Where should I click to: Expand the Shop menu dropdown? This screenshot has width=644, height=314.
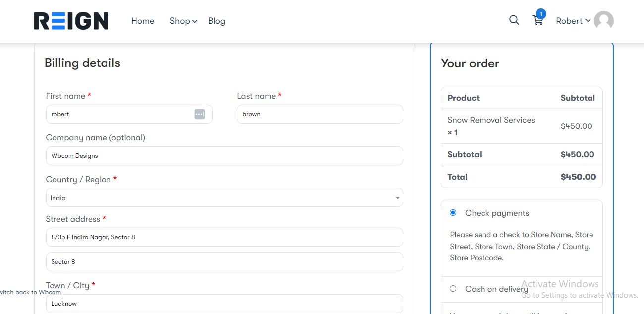[183, 21]
